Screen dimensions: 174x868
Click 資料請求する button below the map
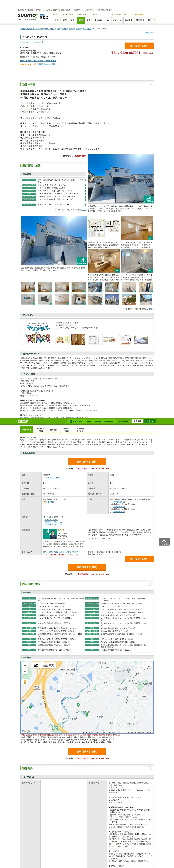[x=87, y=751]
